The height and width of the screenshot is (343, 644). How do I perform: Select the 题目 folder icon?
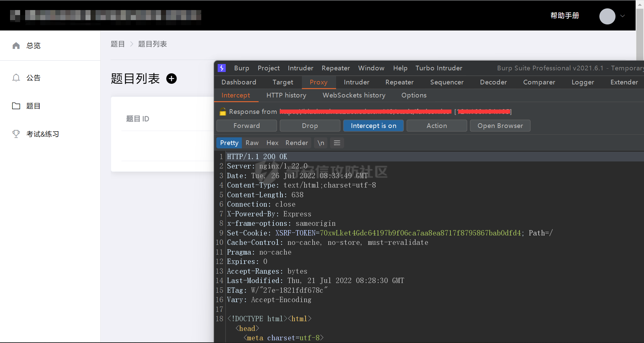point(16,106)
